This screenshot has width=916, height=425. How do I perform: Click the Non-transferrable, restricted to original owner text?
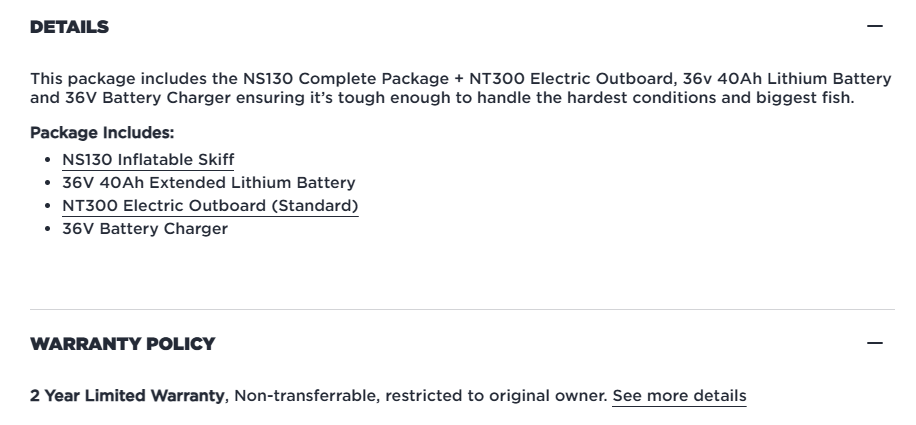420,395
